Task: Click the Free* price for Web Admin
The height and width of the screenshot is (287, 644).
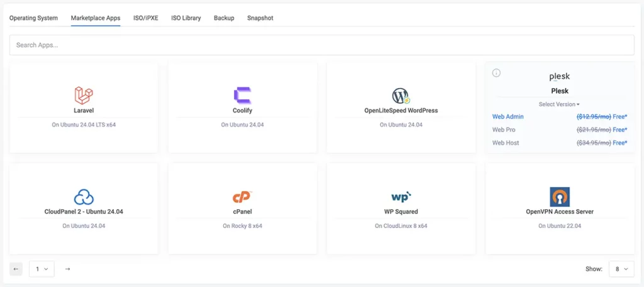Action: pos(619,116)
